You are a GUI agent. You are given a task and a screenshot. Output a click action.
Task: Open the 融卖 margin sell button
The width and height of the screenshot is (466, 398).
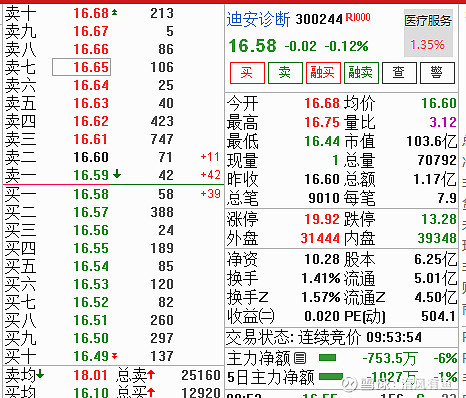(361, 73)
